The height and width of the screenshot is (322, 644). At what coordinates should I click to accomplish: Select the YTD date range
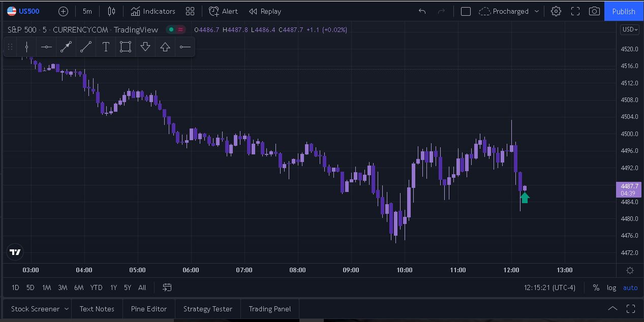tap(96, 287)
